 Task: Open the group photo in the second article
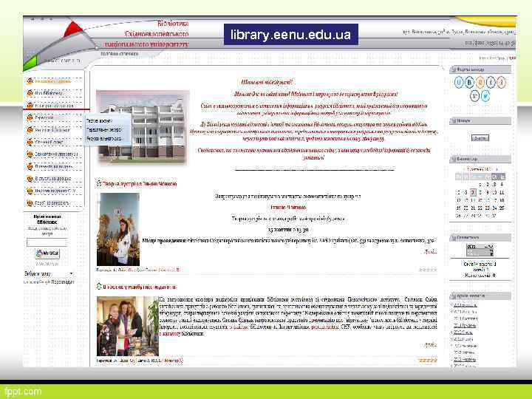[x=128, y=326]
